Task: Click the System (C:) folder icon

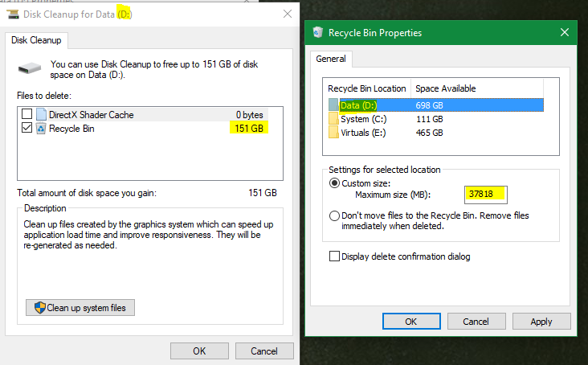Action: point(333,119)
